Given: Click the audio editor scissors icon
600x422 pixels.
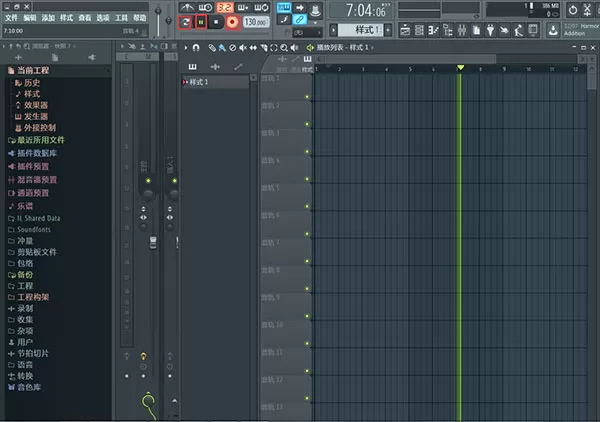Looking at the screenshot, I should pyautogui.click(x=588, y=10).
